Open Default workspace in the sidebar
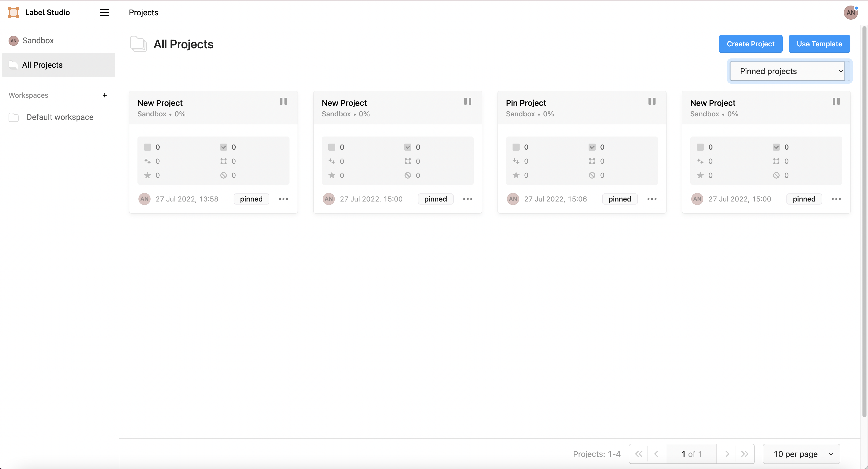868x469 pixels. pyautogui.click(x=60, y=117)
